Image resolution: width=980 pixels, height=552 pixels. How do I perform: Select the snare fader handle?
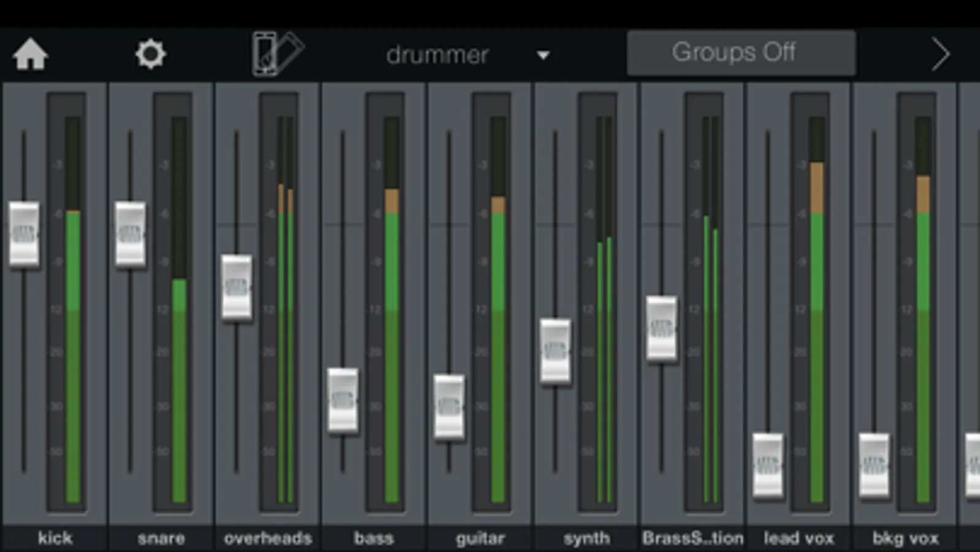131,234
